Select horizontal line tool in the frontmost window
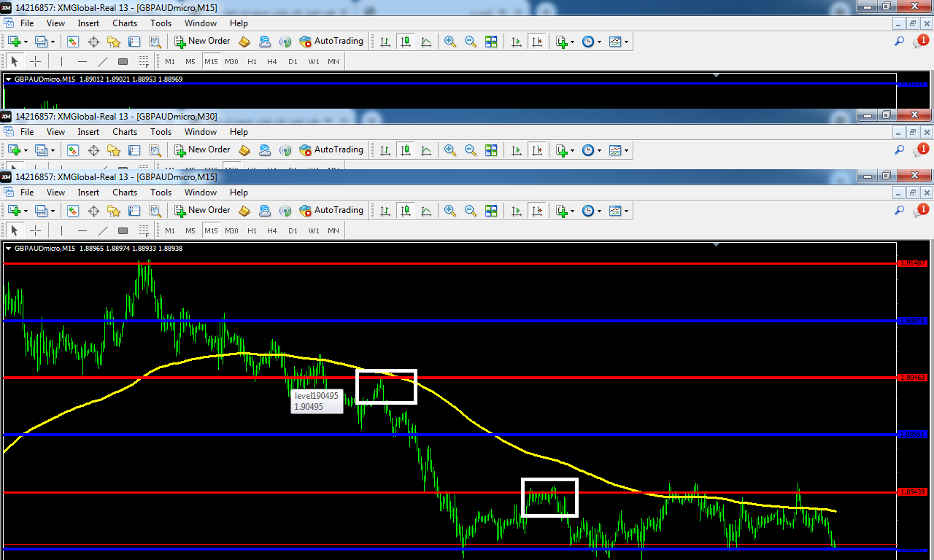Viewport: 934px width, 560px height. tap(82, 230)
